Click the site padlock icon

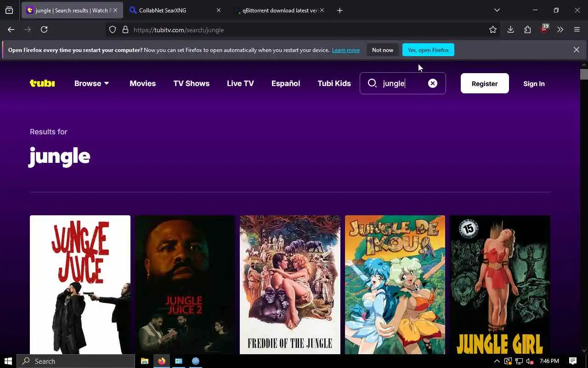click(x=125, y=29)
